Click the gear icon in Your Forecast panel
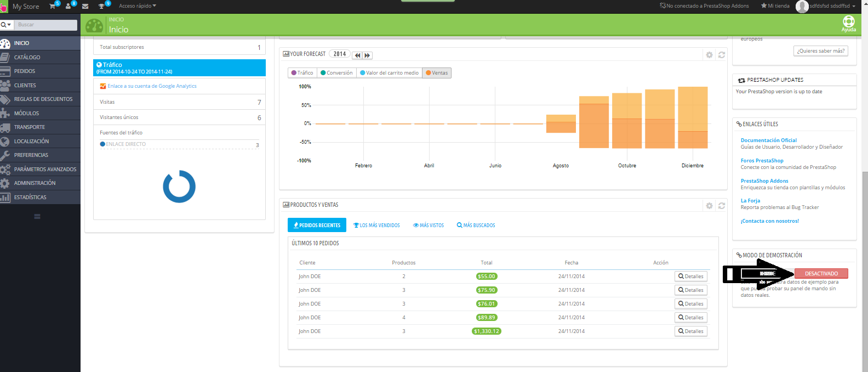Viewport: 868px width, 372px height. [709, 55]
